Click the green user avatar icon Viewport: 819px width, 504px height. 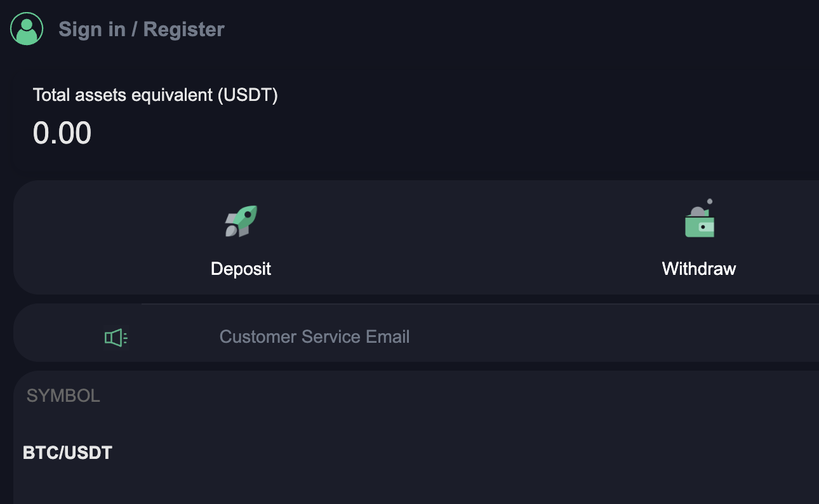27,29
